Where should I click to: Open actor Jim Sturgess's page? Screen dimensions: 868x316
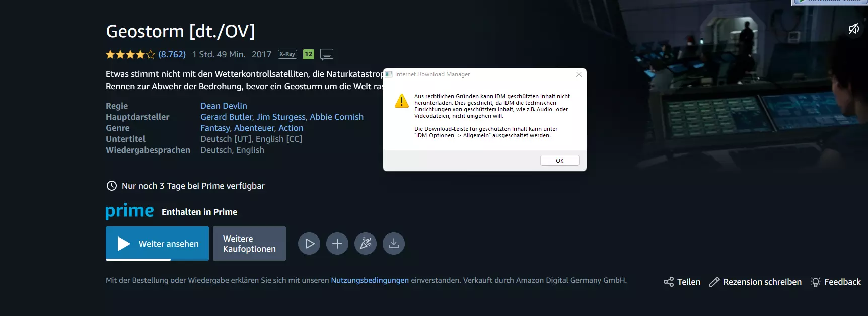coord(281,117)
